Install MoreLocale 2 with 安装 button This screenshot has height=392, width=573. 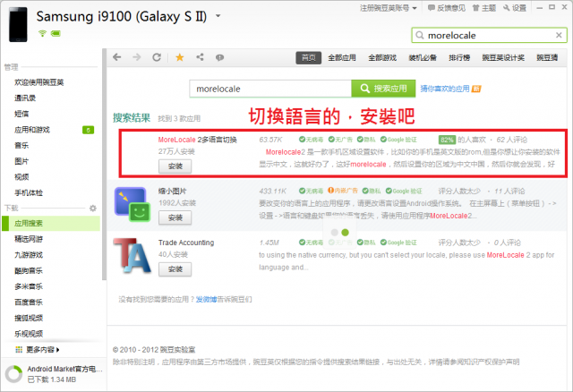[x=175, y=166]
